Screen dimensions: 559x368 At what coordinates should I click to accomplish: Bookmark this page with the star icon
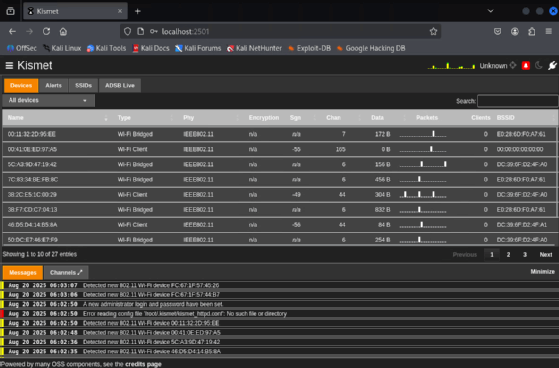click(433, 31)
